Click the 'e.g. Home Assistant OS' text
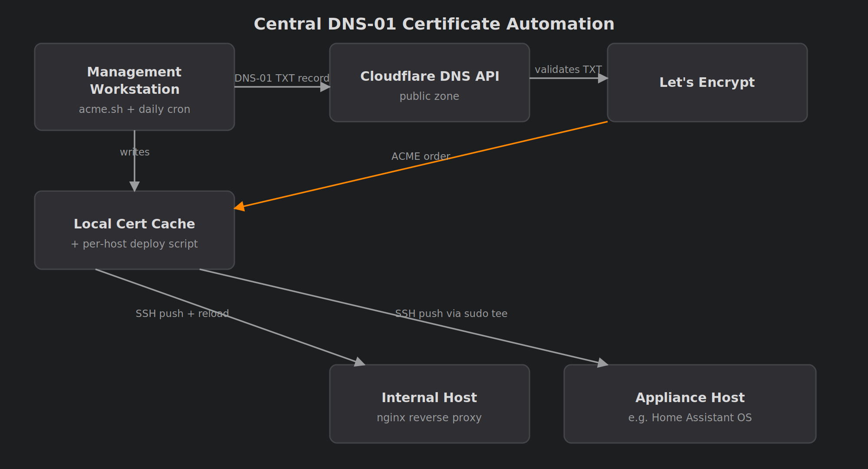Viewport: 868px width, 469px height. pyautogui.click(x=690, y=418)
